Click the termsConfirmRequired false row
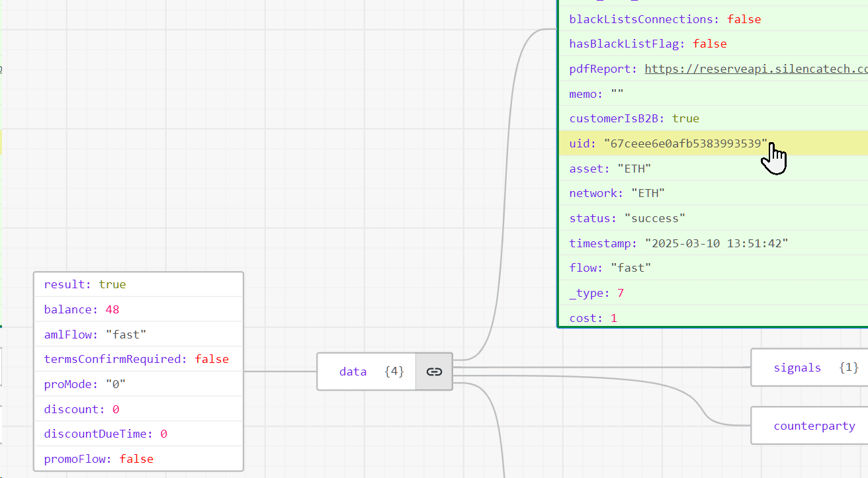 coord(136,359)
